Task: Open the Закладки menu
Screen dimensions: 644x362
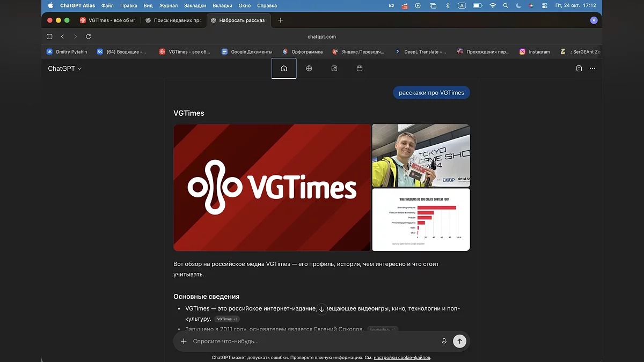Action: click(195, 5)
